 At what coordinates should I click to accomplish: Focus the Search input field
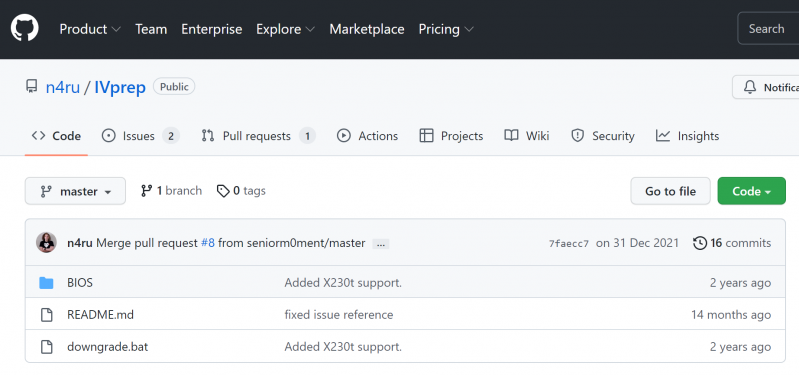pos(768,29)
